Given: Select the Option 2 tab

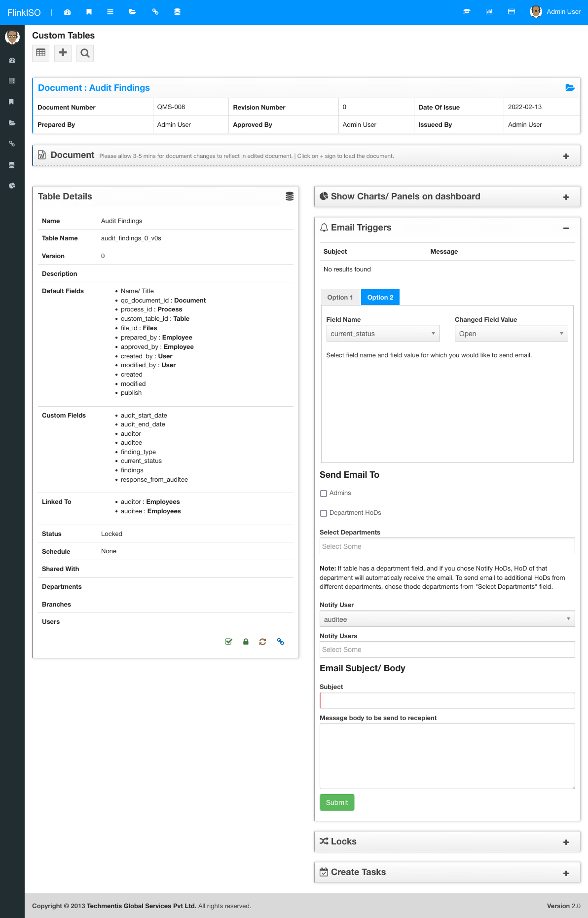Looking at the screenshot, I should click(380, 297).
